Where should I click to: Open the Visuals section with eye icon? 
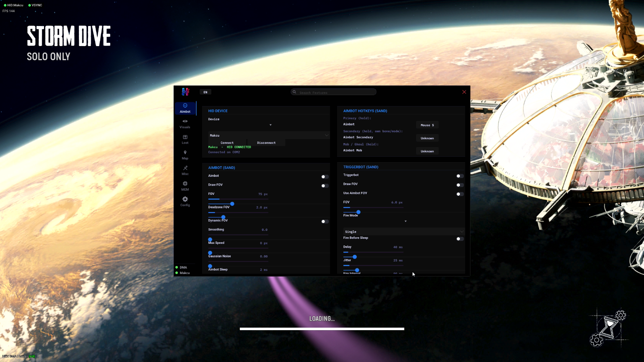[x=185, y=124]
